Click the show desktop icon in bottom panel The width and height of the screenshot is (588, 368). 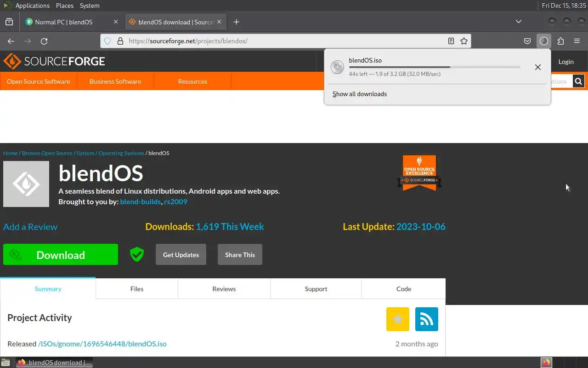tap(6, 362)
